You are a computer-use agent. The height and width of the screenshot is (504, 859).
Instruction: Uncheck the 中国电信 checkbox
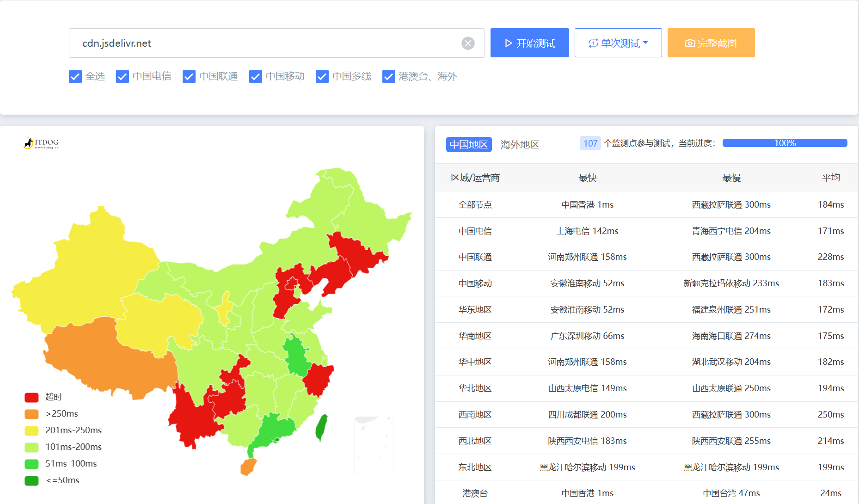point(123,76)
